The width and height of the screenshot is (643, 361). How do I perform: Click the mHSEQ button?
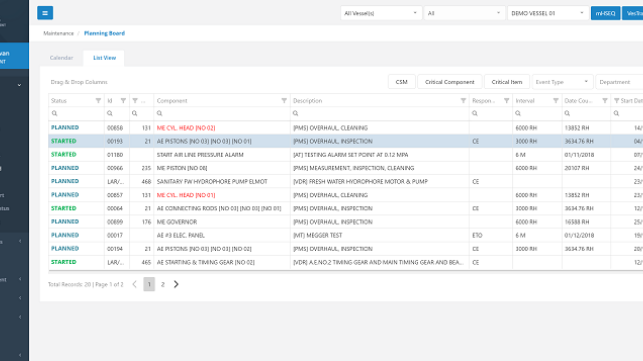[605, 13]
